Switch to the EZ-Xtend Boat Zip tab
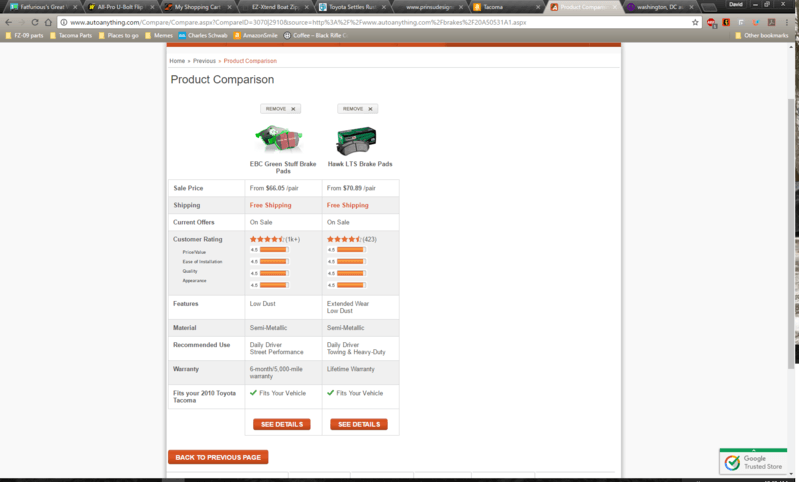 tap(275, 7)
